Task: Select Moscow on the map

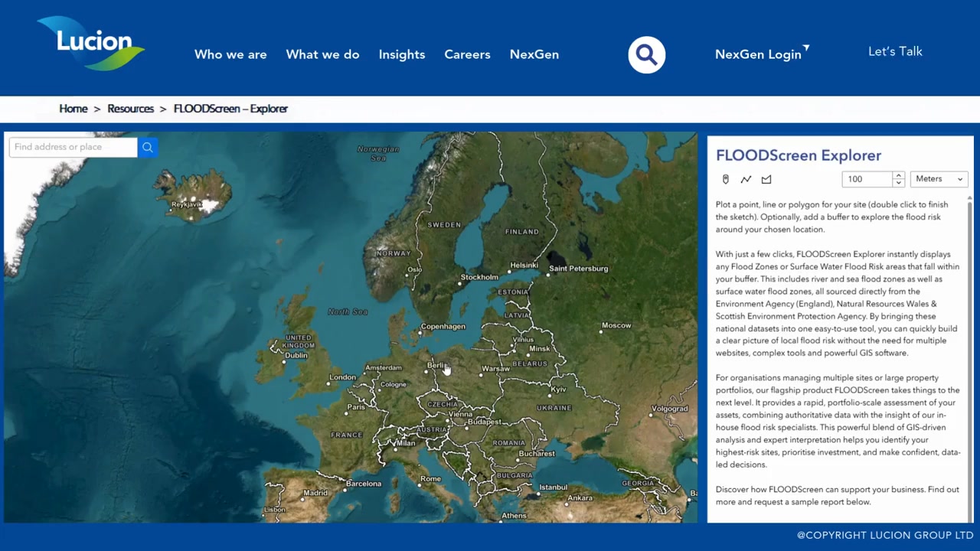Action: click(x=616, y=325)
